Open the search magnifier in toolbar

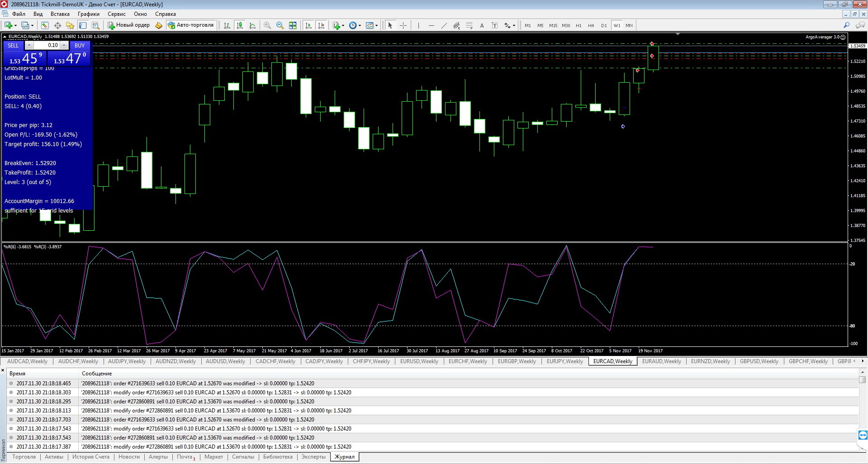(x=846, y=25)
